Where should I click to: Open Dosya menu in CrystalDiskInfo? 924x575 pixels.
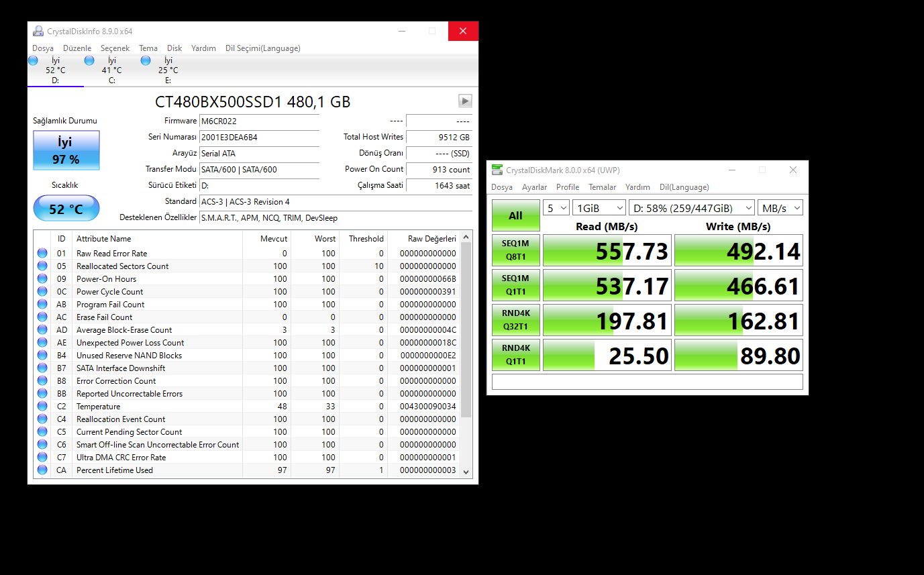[x=43, y=48]
